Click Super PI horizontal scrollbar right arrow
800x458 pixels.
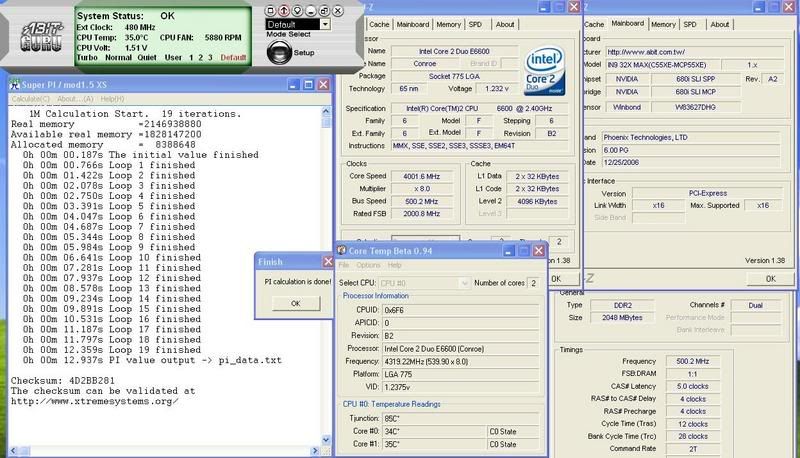[x=315, y=451]
